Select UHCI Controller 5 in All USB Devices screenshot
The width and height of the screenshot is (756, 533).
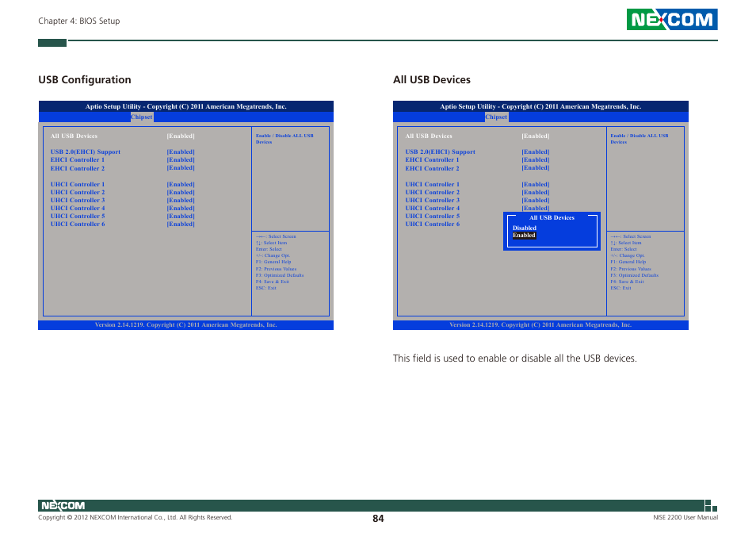433,216
